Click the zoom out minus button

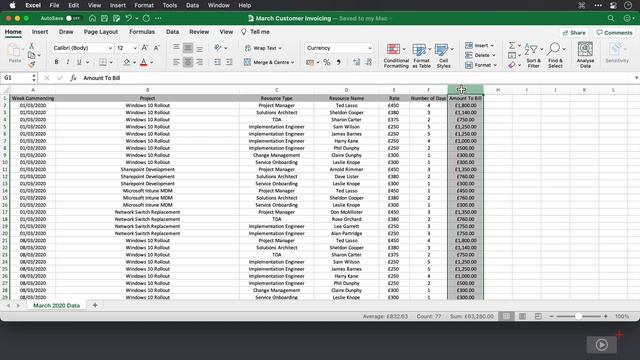coord(551,316)
